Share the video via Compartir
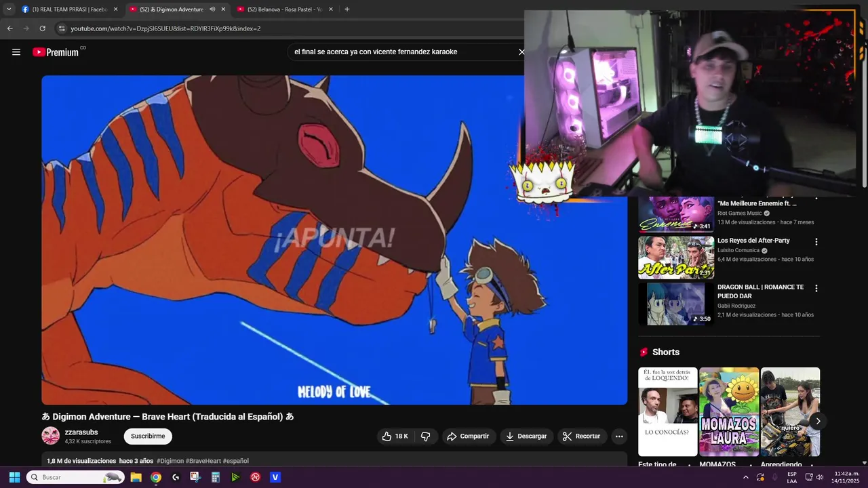This screenshot has width=868, height=488. click(x=468, y=436)
